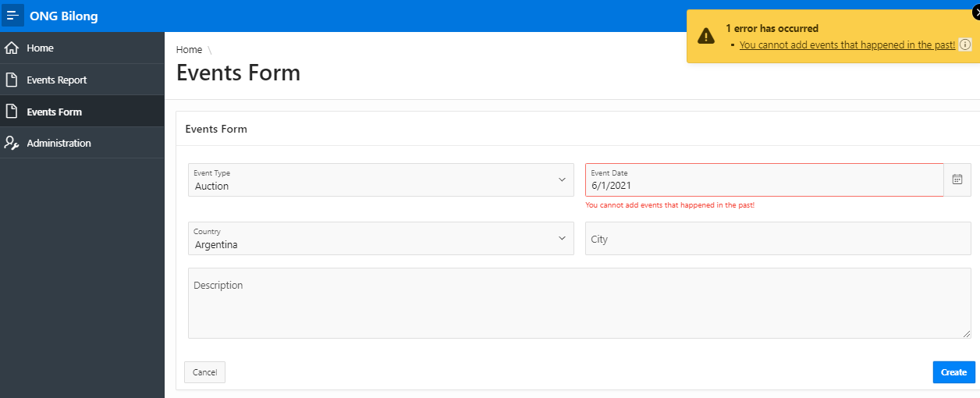Toggle the hamburger navigation menu button

tap(12, 16)
